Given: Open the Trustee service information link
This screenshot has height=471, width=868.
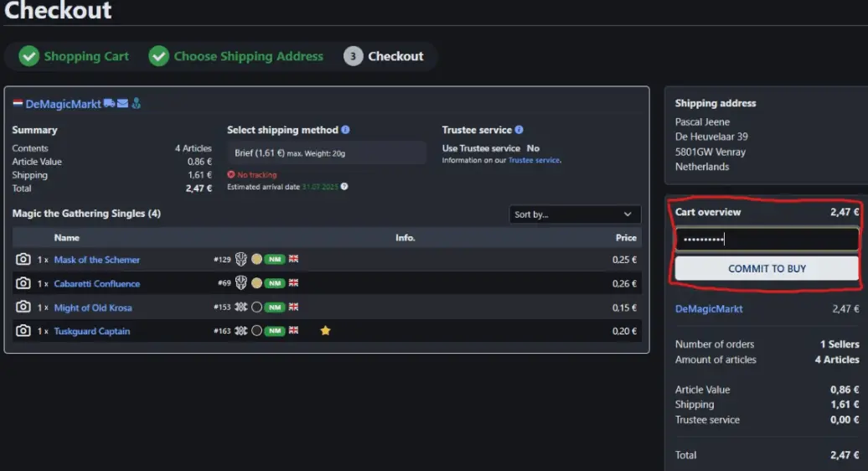Looking at the screenshot, I should (x=534, y=160).
